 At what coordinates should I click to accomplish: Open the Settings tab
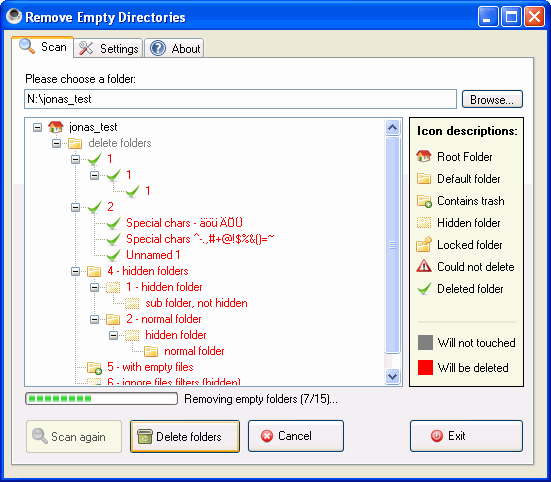[x=109, y=48]
